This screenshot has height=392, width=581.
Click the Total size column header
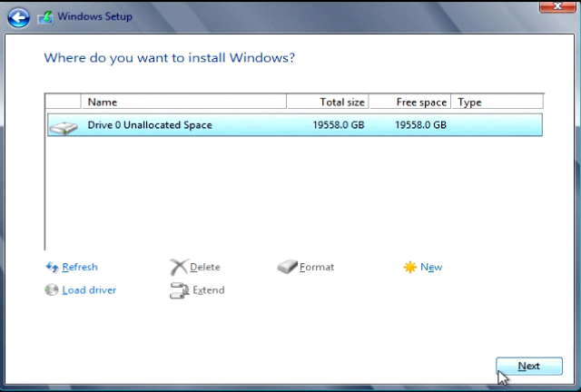tap(328, 102)
